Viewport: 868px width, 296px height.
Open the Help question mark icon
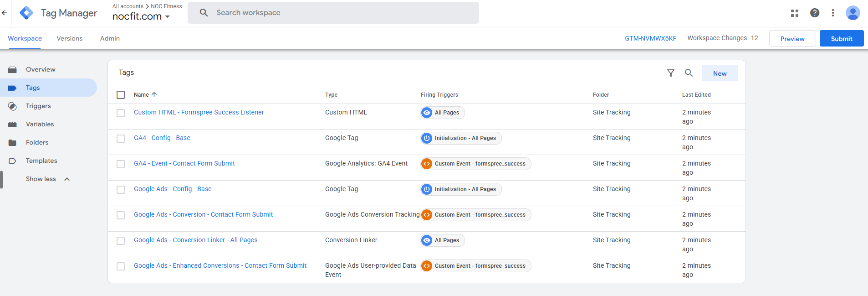[x=815, y=13]
